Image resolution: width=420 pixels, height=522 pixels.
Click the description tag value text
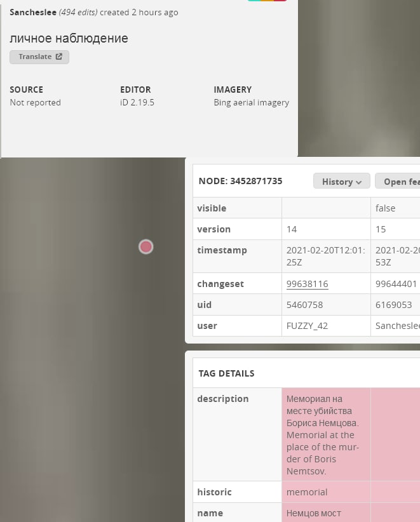[x=322, y=435]
